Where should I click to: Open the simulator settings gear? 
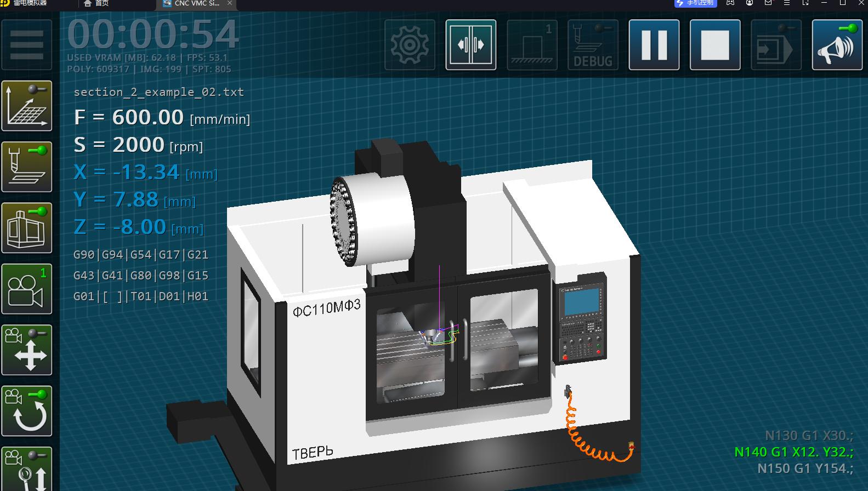point(410,45)
